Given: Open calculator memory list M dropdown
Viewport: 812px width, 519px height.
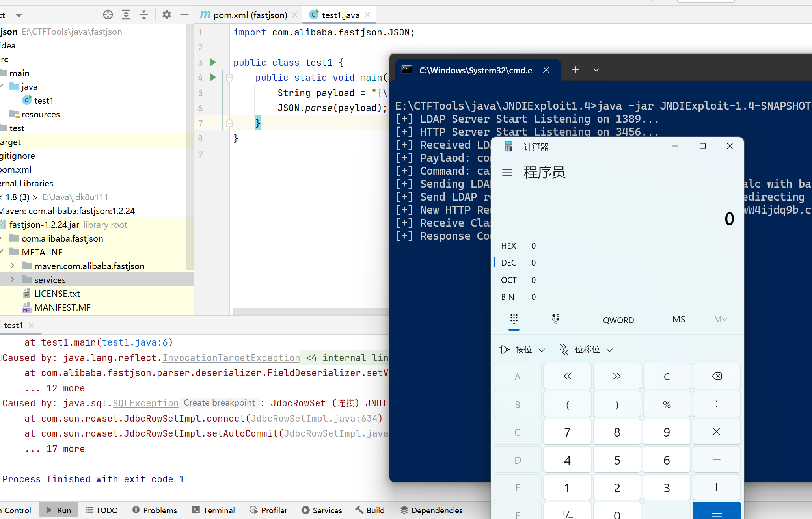Looking at the screenshot, I should click(721, 320).
